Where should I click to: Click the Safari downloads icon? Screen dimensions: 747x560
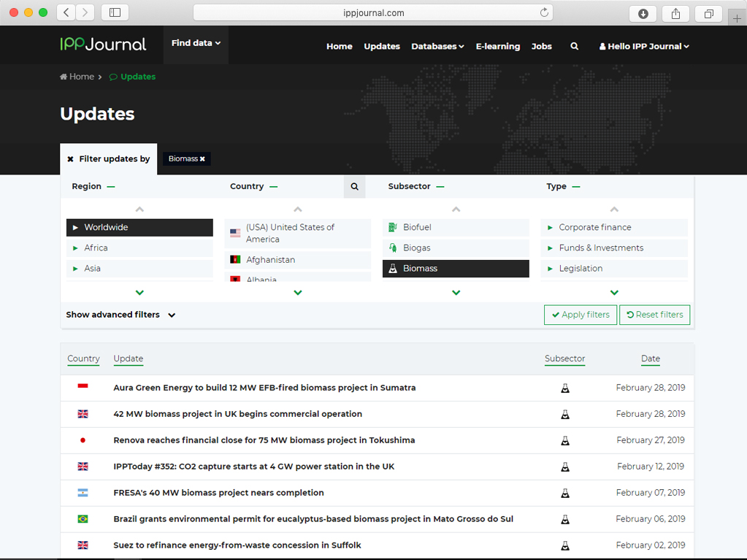[643, 13]
